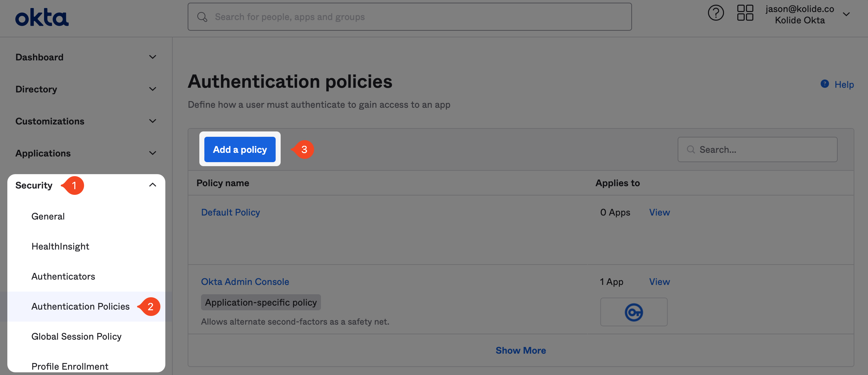Click the blue Help circle icon
Image resolution: width=868 pixels, height=375 pixels.
click(x=825, y=84)
